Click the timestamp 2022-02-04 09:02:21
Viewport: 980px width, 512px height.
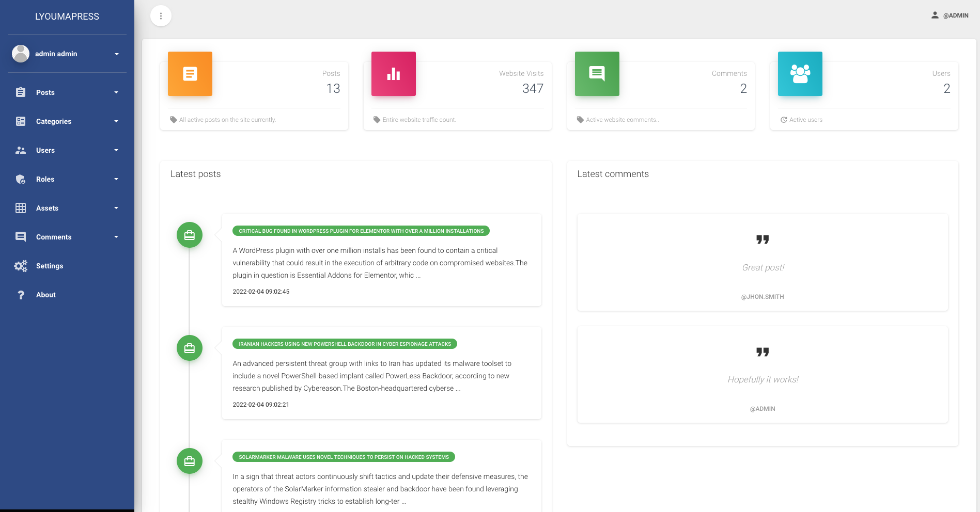(x=261, y=405)
